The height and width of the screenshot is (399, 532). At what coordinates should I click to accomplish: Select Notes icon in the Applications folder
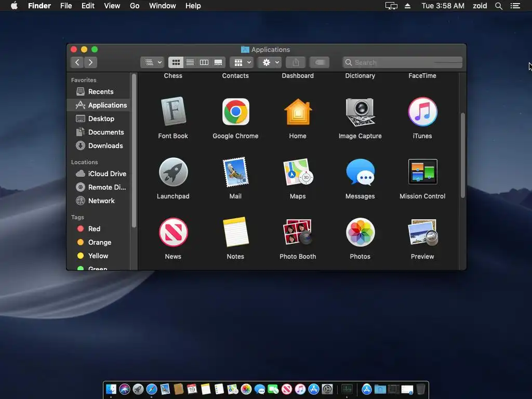point(235,232)
